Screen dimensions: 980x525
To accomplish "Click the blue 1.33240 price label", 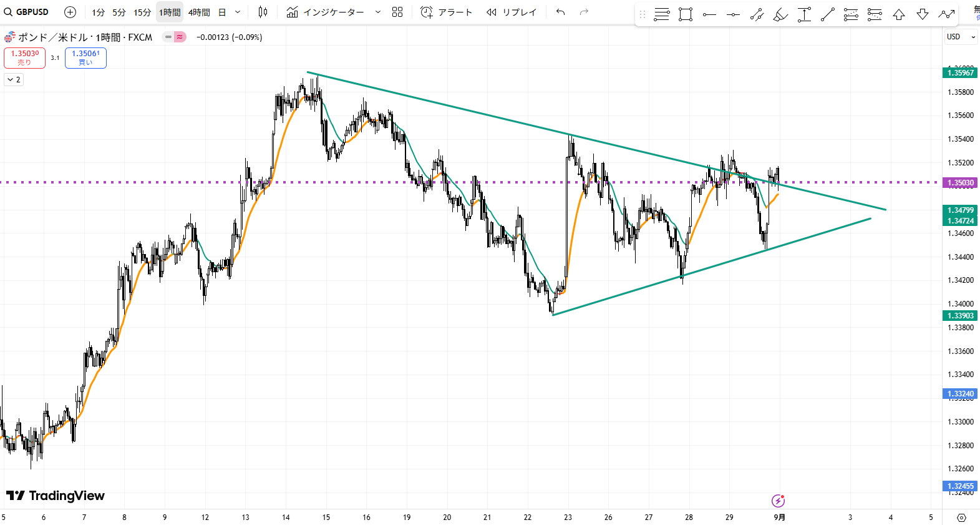I will click(x=960, y=394).
